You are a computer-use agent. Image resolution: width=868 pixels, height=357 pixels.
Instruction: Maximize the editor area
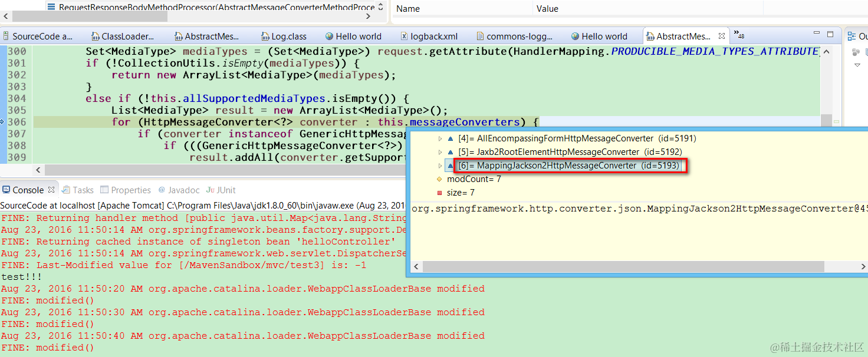pyautogui.click(x=830, y=35)
